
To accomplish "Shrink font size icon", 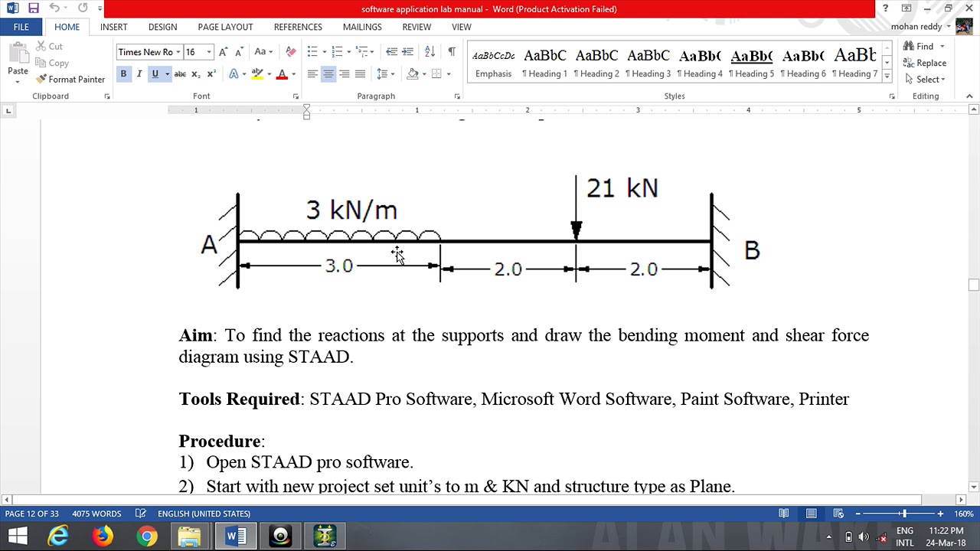I will point(239,52).
